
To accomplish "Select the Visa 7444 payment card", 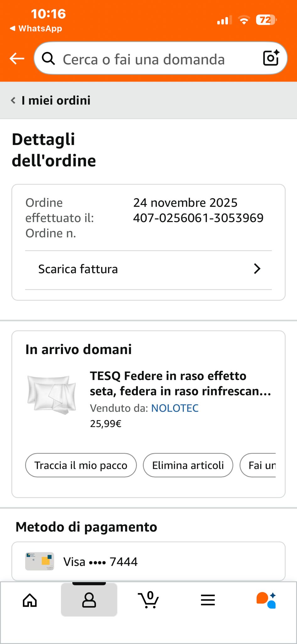I will tap(148, 562).
